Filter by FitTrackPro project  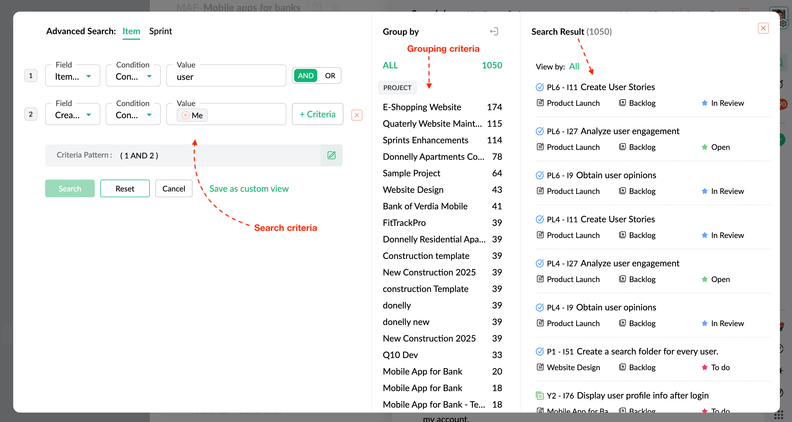pos(442,223)
